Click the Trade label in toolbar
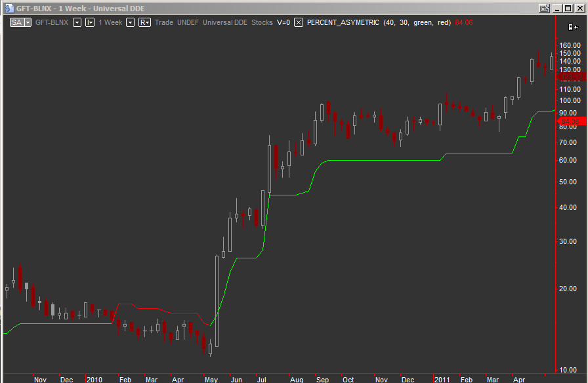Image resolution: width=588 pixels, height=383 pixels. pos(164,22)
